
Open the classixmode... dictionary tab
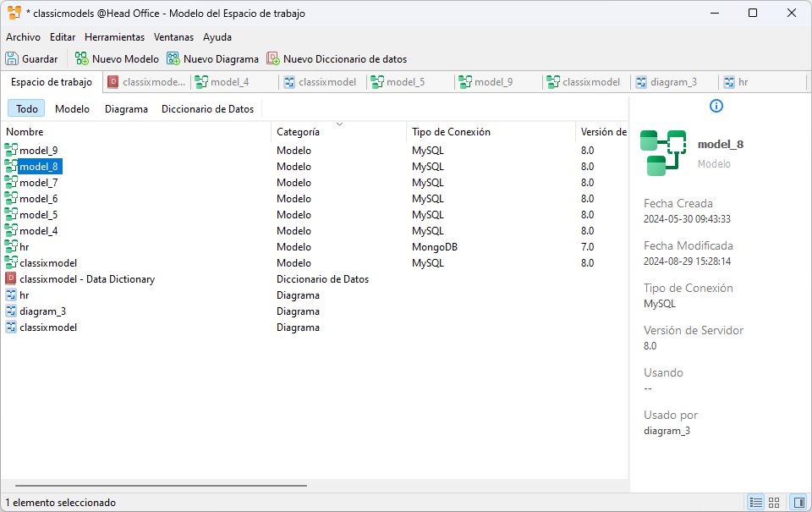146,82
